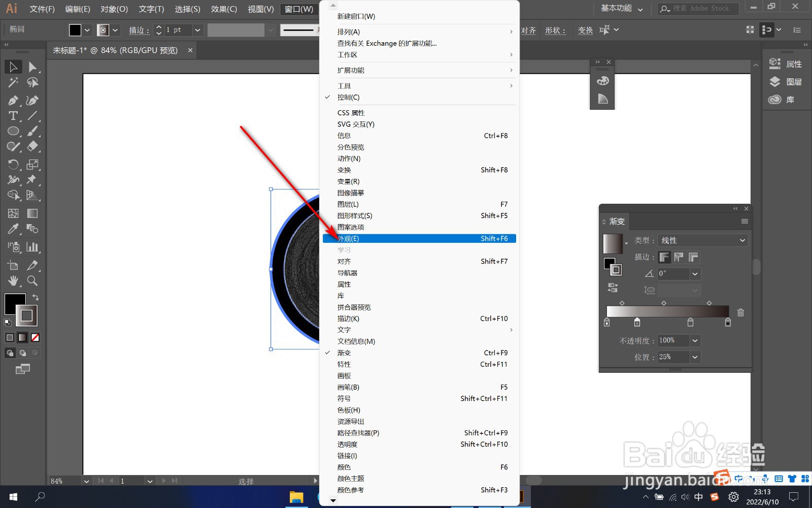812x508 pixels.
Task: Open the 效果(C) menu
Action: tap(224, 9)
